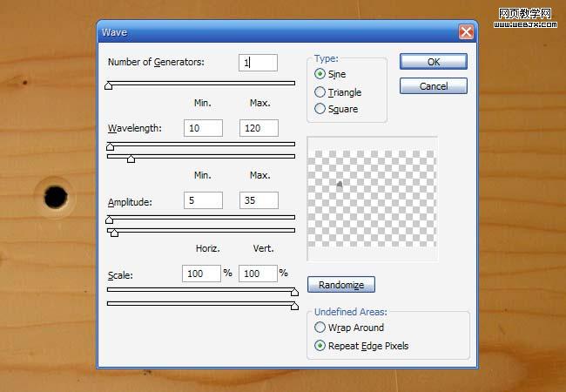Click the Cancel button
Viewport: 566px width, 392px height.
tap(433, 86)
